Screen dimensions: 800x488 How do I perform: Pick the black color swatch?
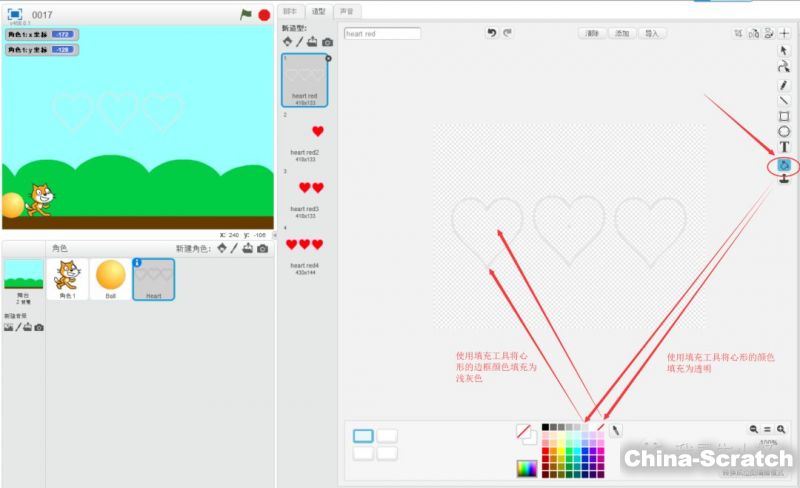tap(546, 427)
